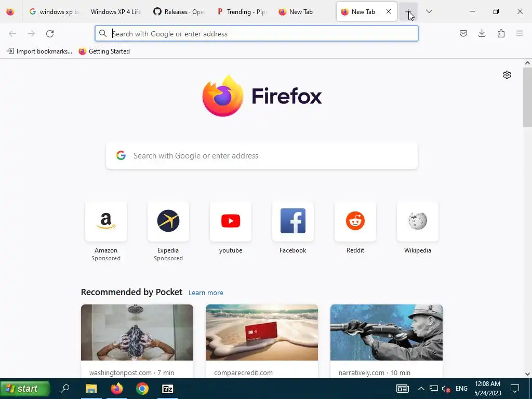532x399 pixels.
Task: Go back with the back arrow
Action: pyautogui.click(x=12, y=34)
